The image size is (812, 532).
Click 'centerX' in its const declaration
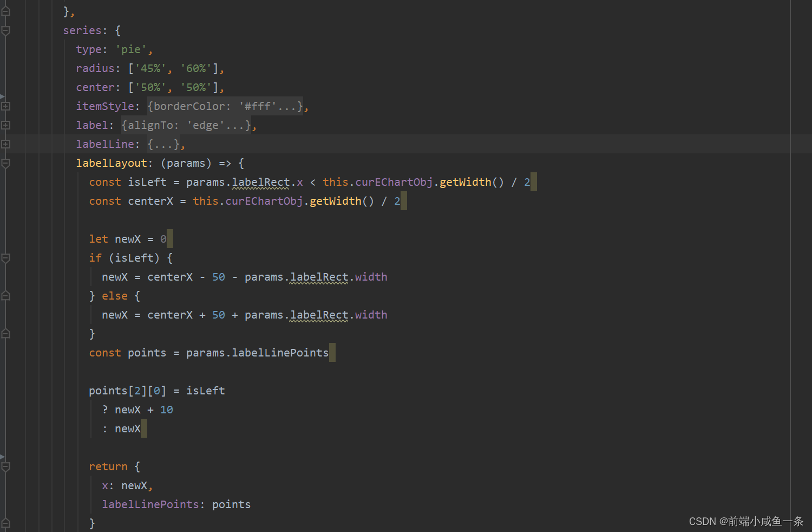150,201
